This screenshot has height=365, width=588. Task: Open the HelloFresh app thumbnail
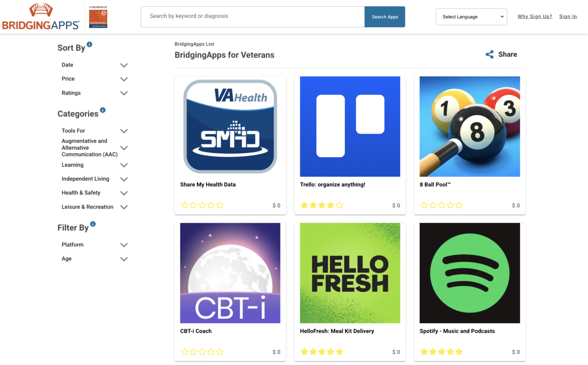(x=350, y=273)
